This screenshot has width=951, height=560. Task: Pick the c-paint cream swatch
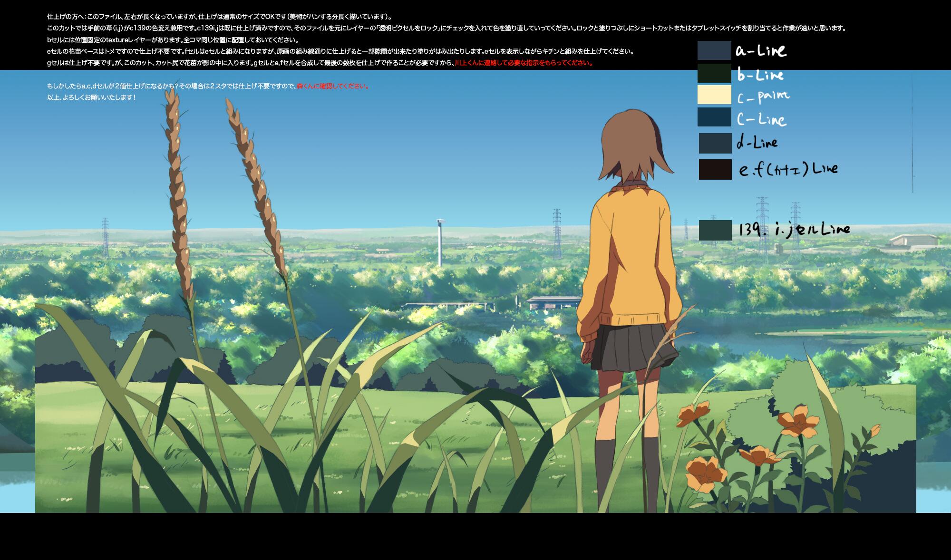(714, 95)
